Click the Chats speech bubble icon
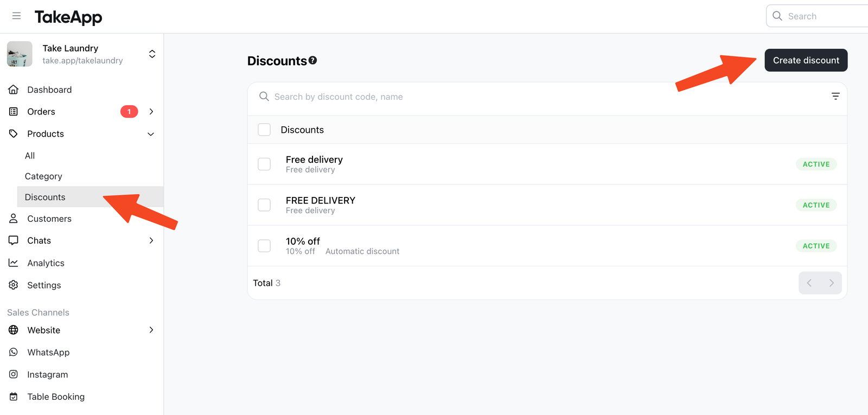The image size is (868, 415). (x=14, y=240)
